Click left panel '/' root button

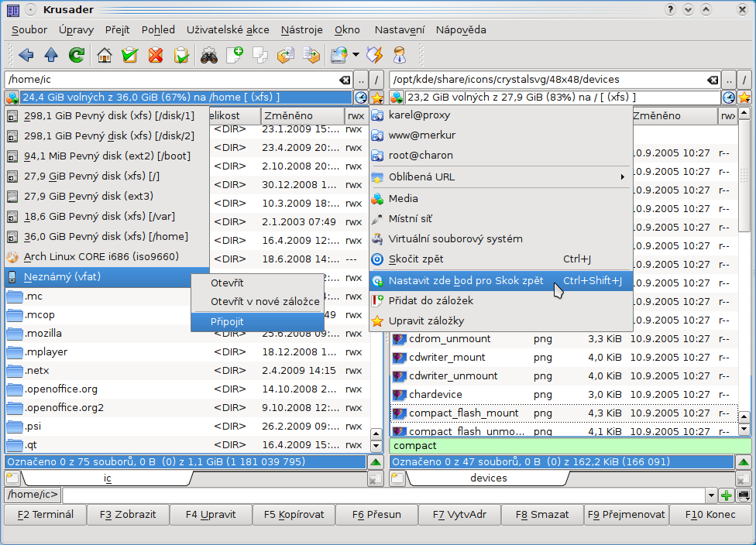tap(376, 80)
